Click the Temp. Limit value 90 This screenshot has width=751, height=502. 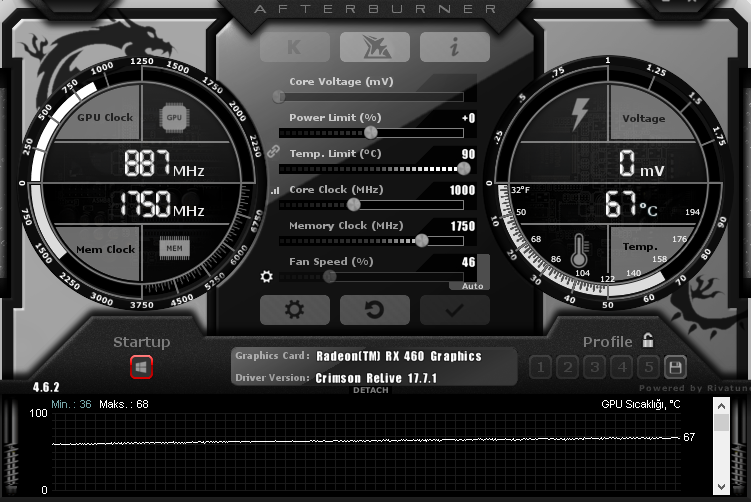[468, 154]
